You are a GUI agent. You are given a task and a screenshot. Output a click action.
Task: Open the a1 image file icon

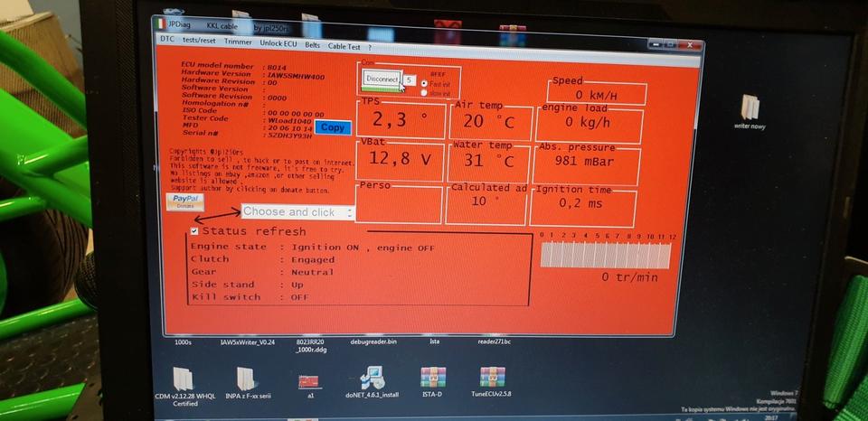point(309,385)
